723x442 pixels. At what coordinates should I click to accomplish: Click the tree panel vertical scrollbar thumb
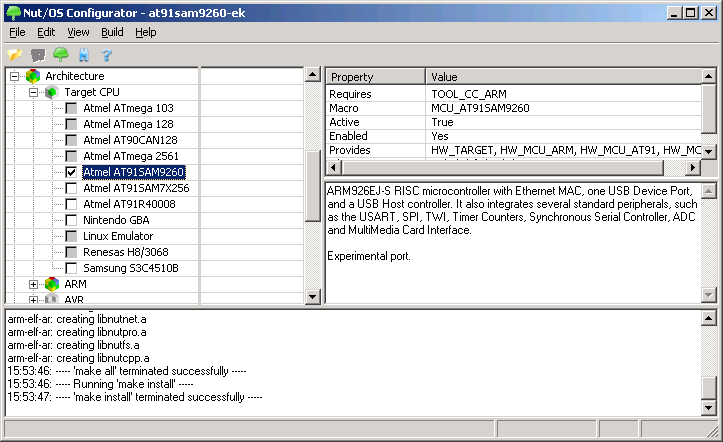pyautogui.click(x=313, y=185)
